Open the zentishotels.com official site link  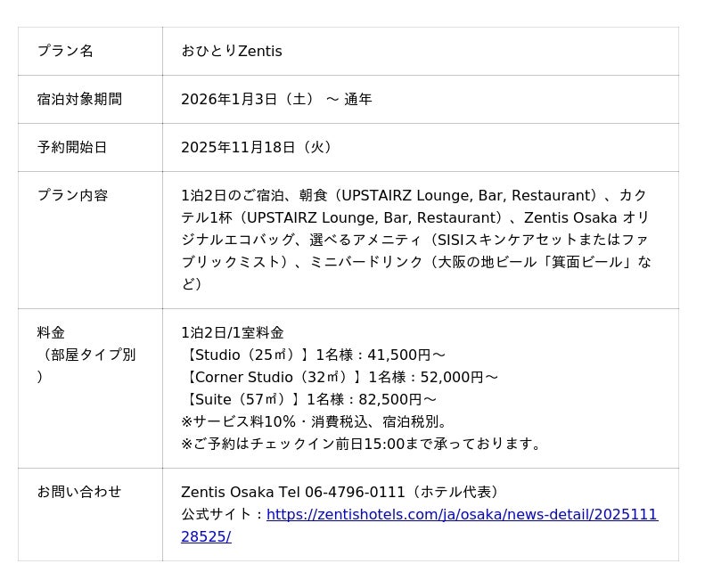pyautogui.click(x=461, y=515)
